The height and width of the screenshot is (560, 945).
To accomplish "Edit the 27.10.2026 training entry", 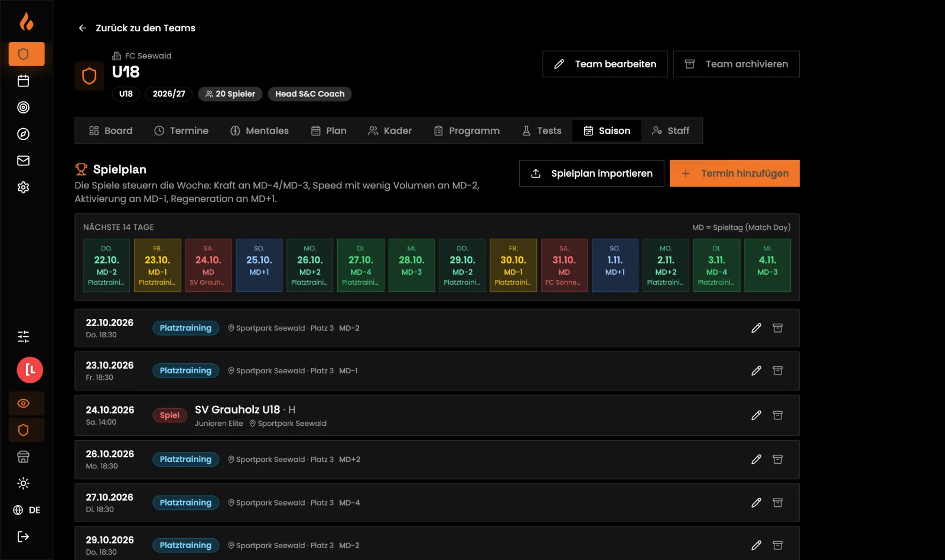I will click(x=756, y=503).
